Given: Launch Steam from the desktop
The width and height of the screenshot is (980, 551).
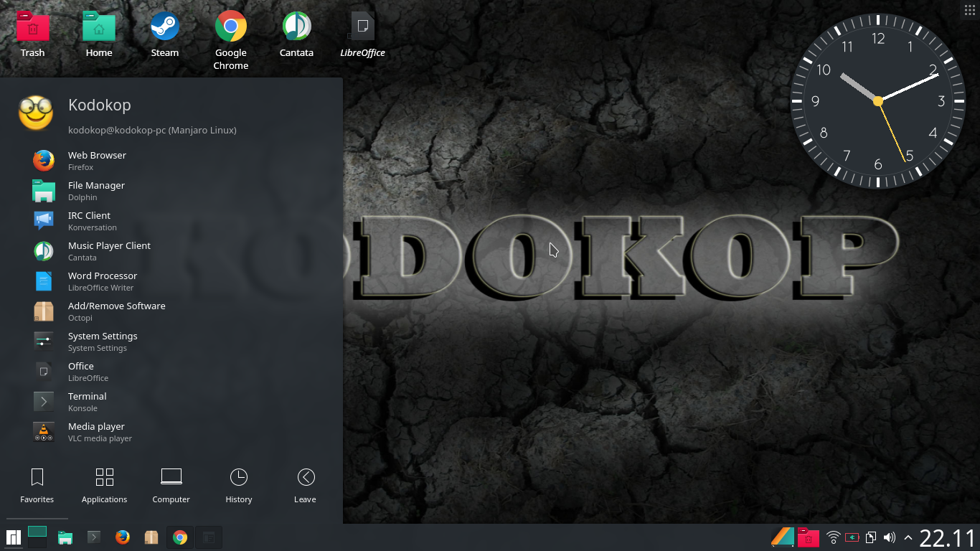Looking at the screenshot, I should (x=164, y=29).
